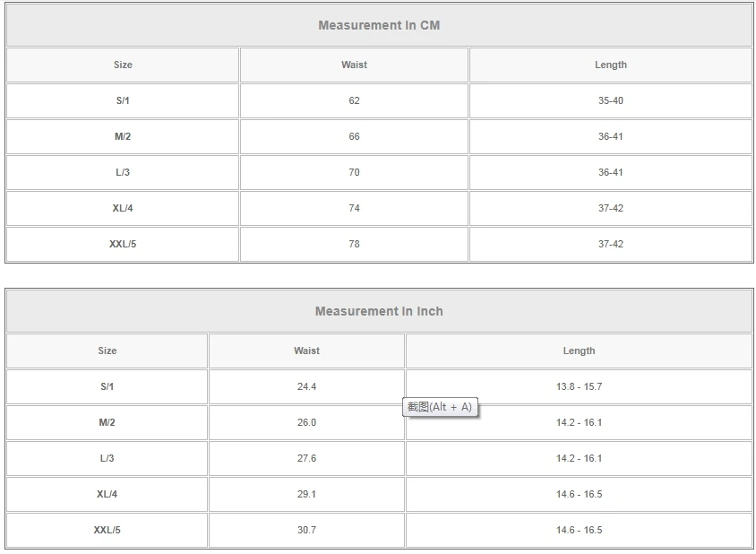Screen dimensions: 756x554
Task: Click the Size header in the CM table
Action: 123,65
